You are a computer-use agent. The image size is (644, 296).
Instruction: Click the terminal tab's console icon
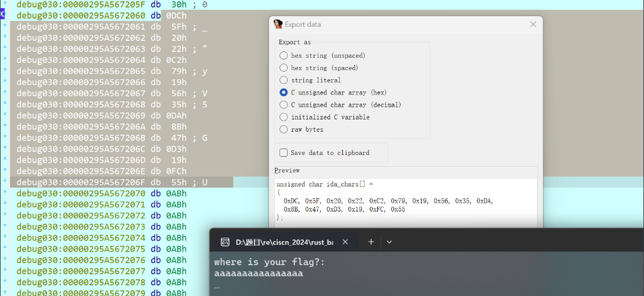pos(225,242)
